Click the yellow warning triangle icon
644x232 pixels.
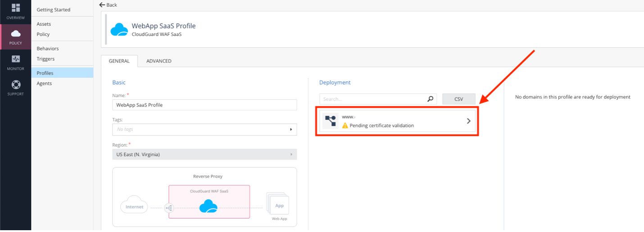(x=345, y=126)
